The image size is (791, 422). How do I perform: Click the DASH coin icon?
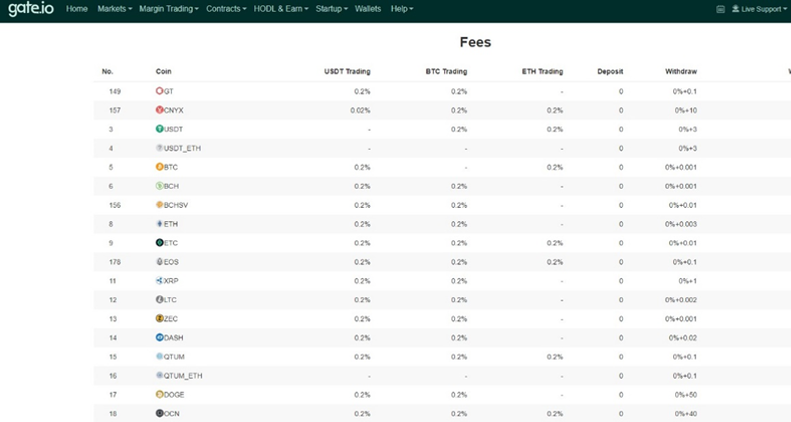[159, 337]
